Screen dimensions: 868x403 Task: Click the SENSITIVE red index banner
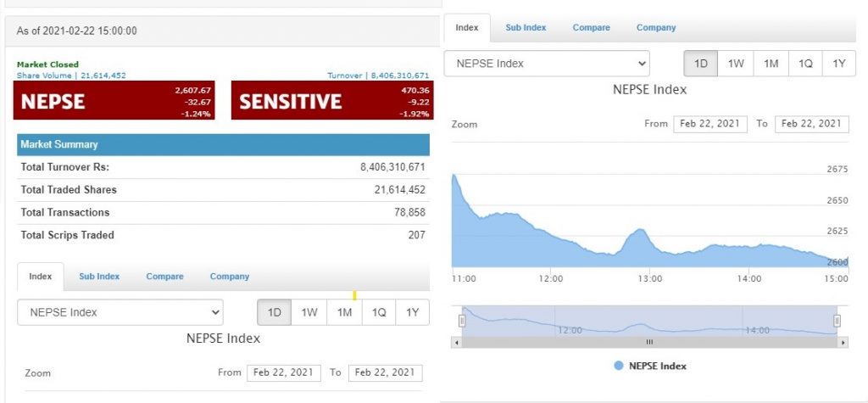[x=332, y=100]
